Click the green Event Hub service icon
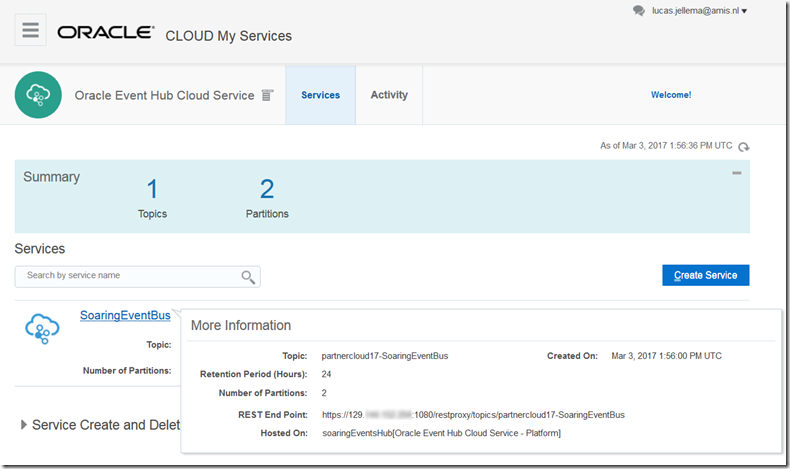Screen dimensions: 790x469 click(39, 95)
